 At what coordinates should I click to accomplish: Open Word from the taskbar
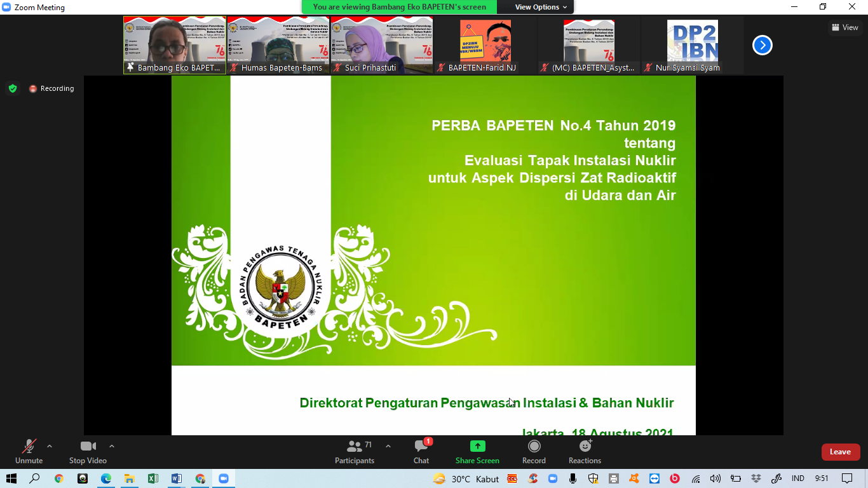tap(177, 478)
